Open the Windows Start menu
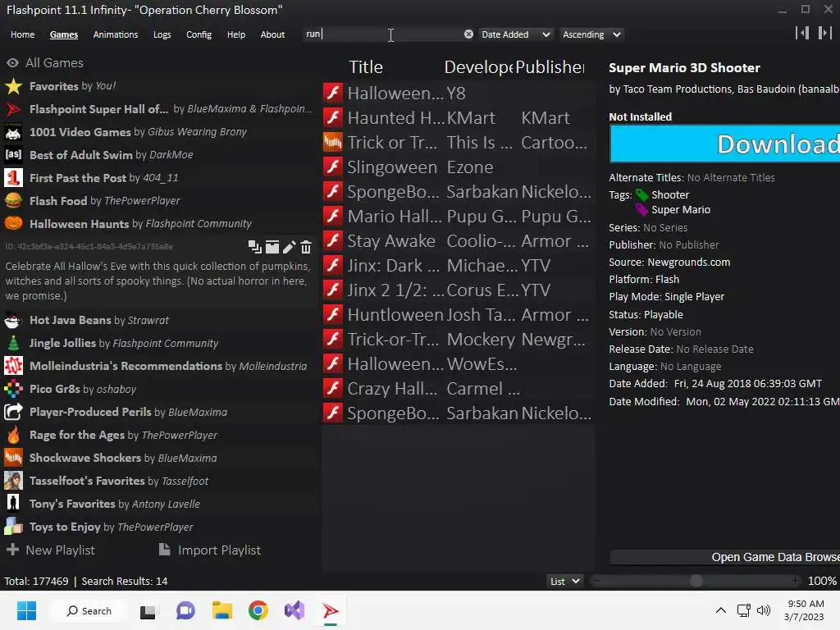 point(26,610)
